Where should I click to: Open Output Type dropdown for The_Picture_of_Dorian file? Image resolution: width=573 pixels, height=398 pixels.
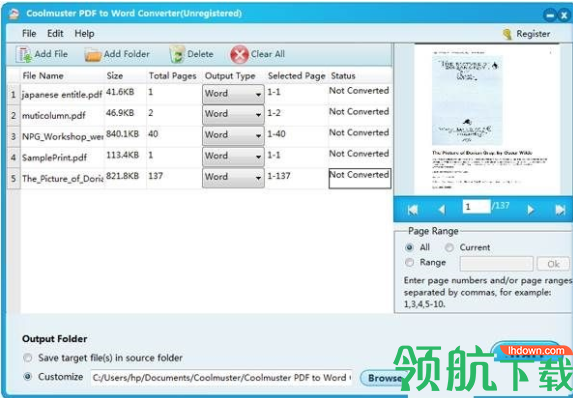click(233, 178)
